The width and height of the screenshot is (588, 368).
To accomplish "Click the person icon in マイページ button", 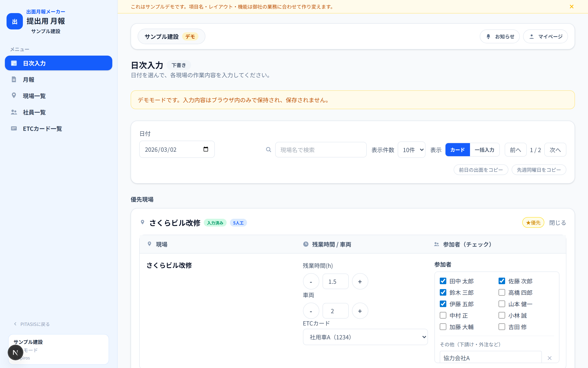I will [x=531, y=37].
